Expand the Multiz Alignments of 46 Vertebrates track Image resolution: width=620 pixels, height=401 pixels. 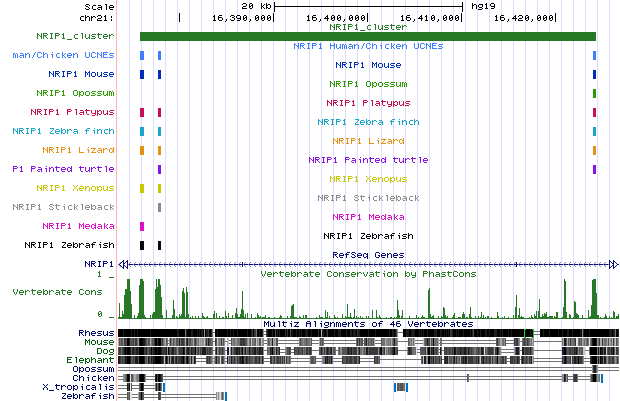367,324
